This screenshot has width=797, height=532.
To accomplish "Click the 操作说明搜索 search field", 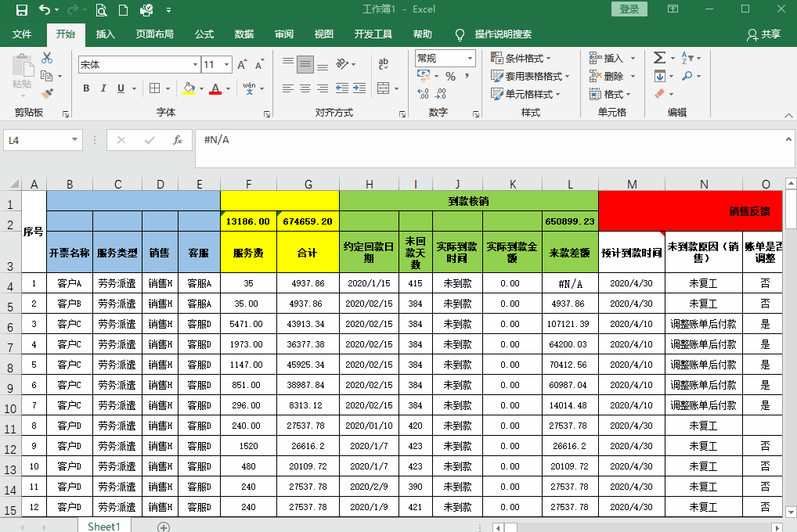I will point(503,34).
